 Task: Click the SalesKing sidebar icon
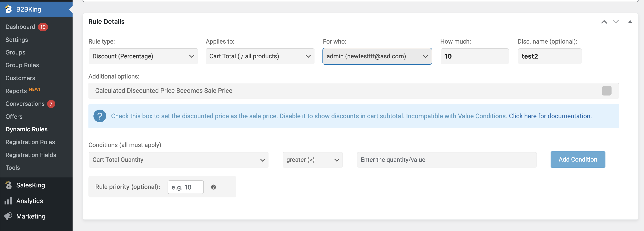8,185
